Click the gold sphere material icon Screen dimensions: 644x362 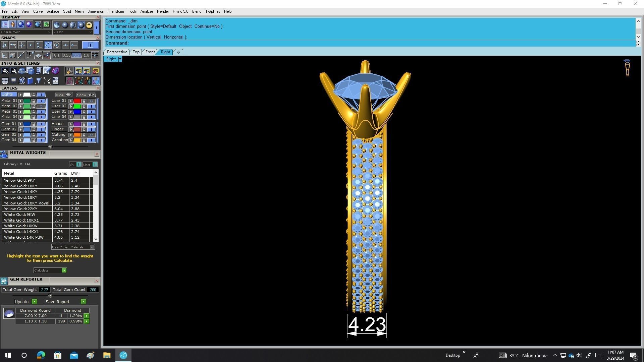[89, 25]
